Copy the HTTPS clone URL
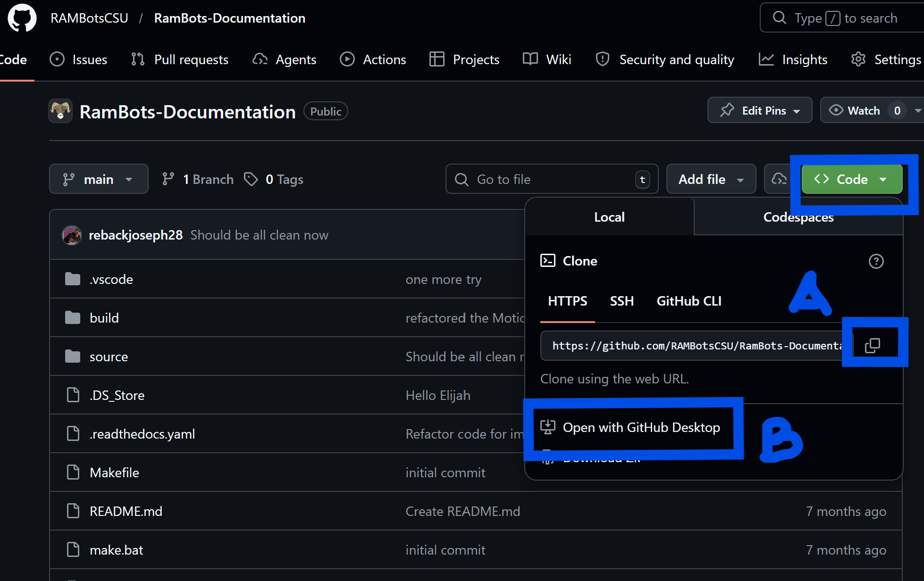Viewport: 924px width, 581px height. [873, 346]
